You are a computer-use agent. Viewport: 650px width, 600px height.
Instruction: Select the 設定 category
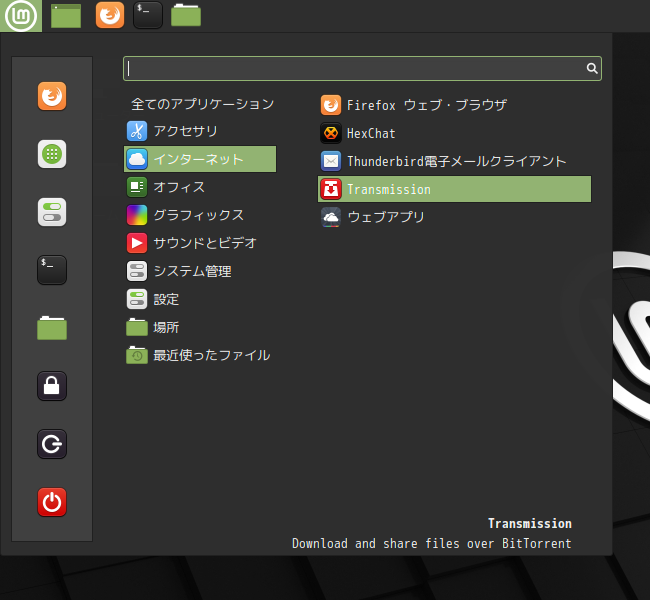(x=200, y=299)
